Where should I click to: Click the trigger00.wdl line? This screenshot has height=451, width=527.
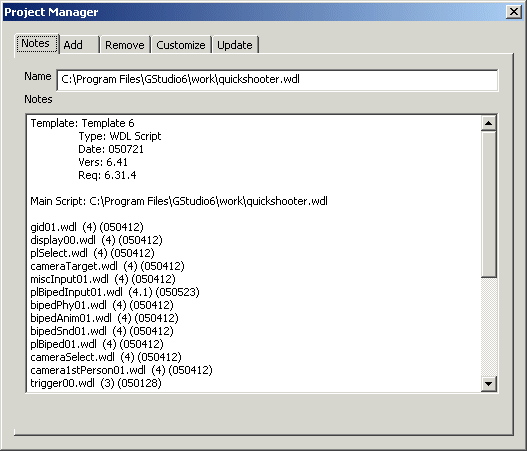96,383
